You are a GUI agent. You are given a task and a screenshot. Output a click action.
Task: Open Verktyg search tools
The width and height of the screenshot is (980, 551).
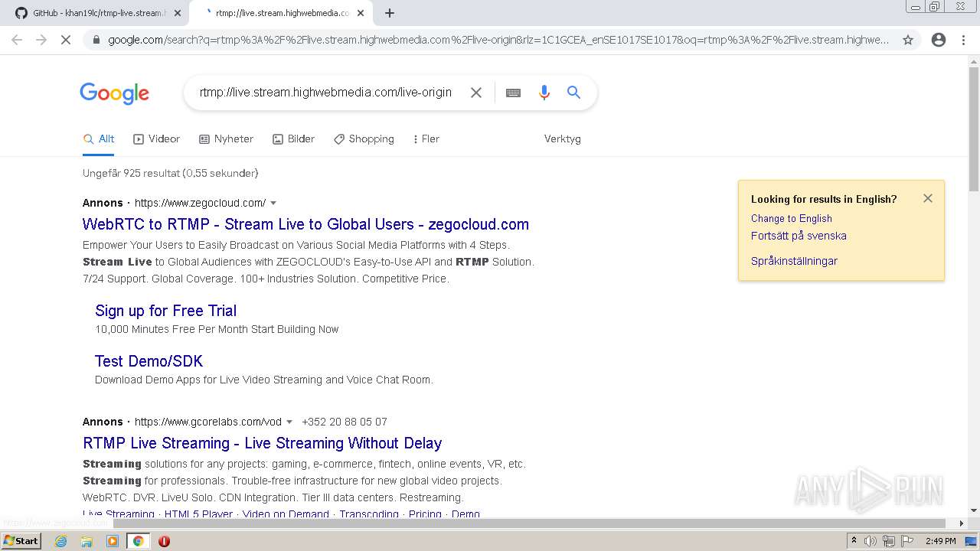(x=563, y=139)
